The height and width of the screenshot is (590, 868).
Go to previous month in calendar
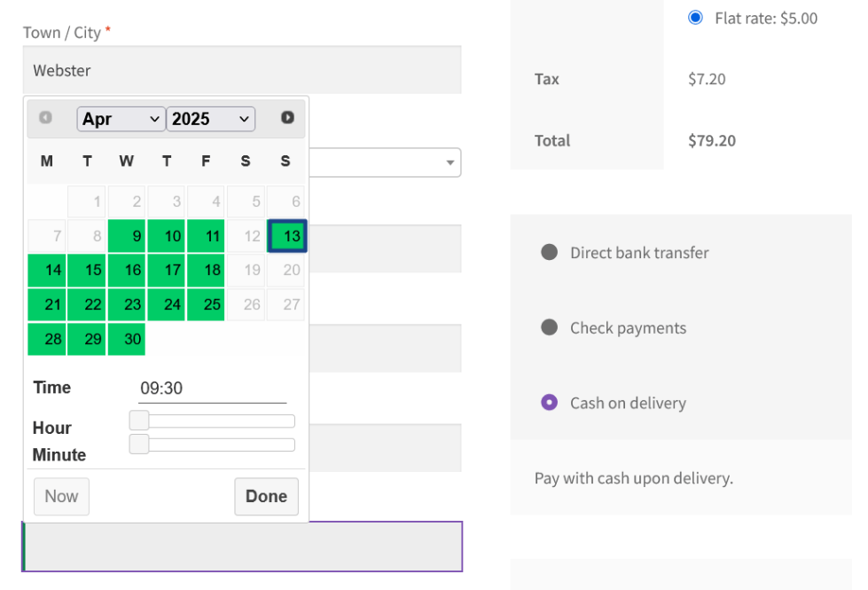pos(45,117)
